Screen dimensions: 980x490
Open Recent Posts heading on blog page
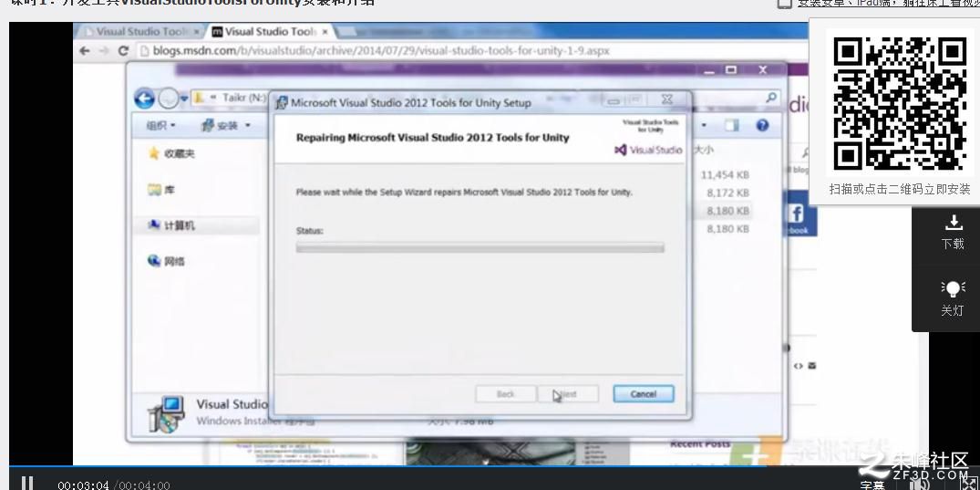pyautogui.click(x=700, y=443)
